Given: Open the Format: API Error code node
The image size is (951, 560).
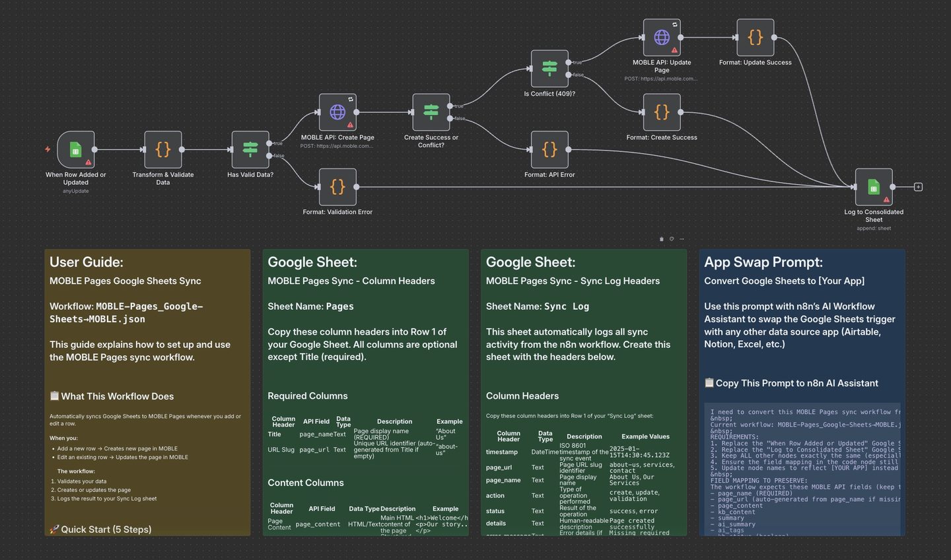Looking at the screenshot, I should click(549, 150).
